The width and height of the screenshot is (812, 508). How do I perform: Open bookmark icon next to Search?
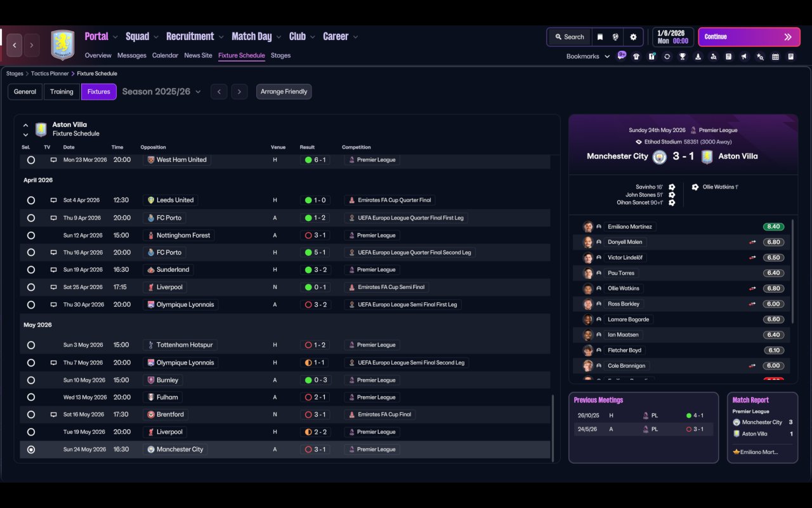click(599, 37)
